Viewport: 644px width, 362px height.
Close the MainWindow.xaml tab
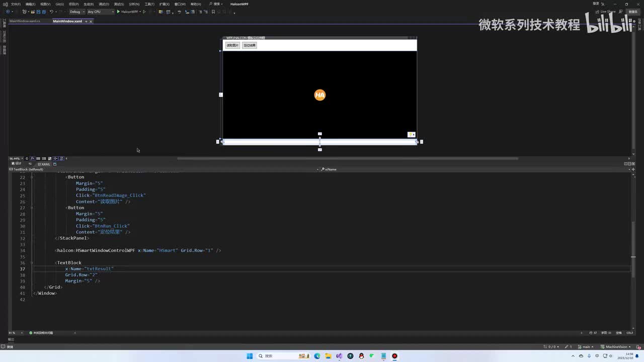click(91, 21)
